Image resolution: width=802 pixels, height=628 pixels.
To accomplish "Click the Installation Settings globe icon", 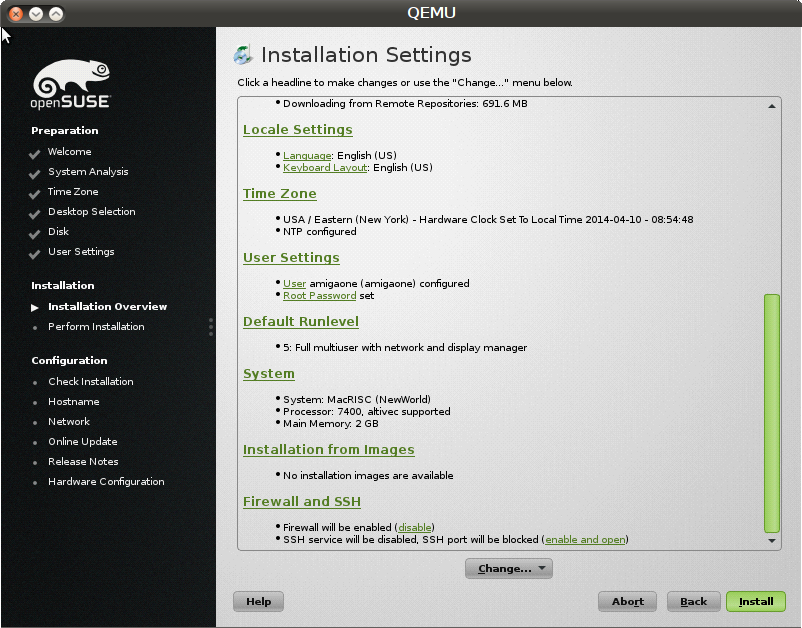I will click(x=242, y=55).
